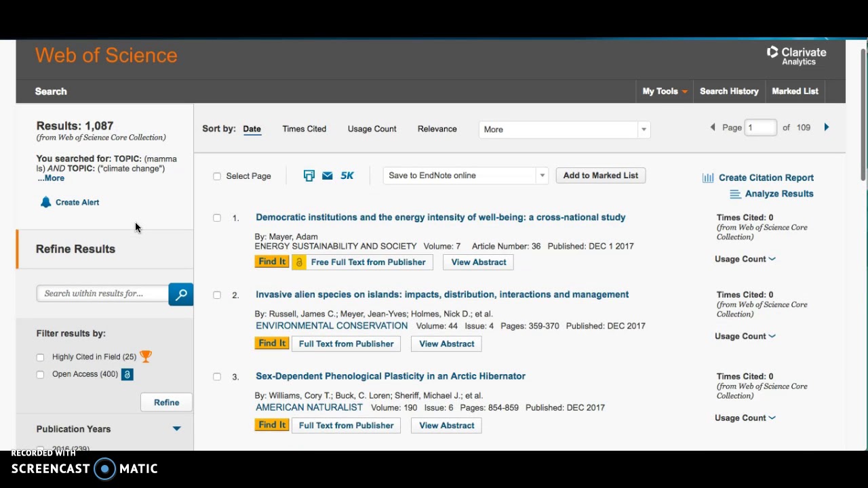Collapse the Publication Years section
The width and height of the screenshot is (868, 488).
click(176, 429)
